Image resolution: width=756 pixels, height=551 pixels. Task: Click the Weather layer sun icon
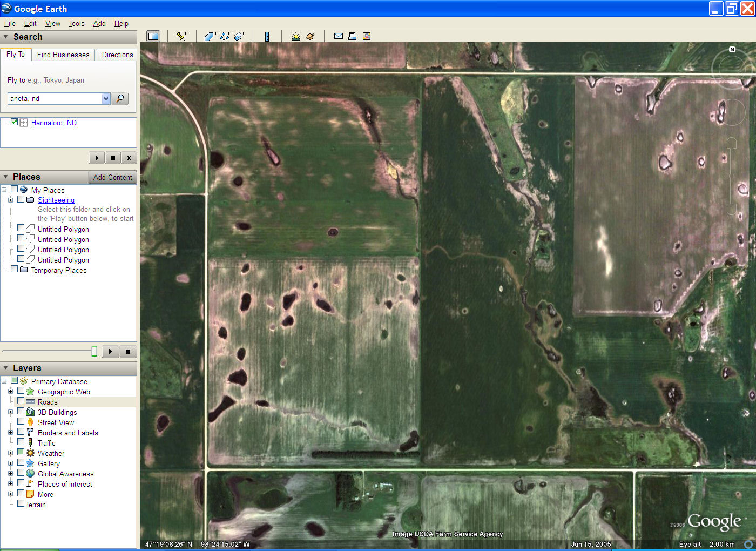[x=30, y=453]
